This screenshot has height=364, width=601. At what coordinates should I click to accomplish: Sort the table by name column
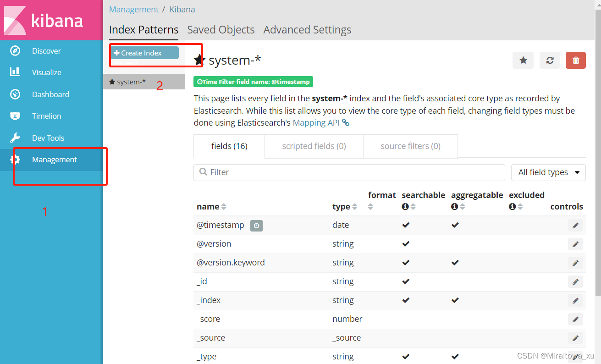coord(224,207)
